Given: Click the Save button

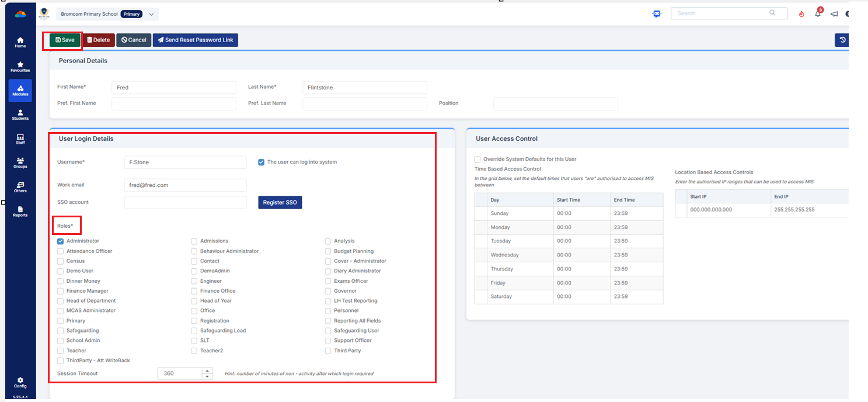Looking at the screenshot, I should [x=65, y=40].
